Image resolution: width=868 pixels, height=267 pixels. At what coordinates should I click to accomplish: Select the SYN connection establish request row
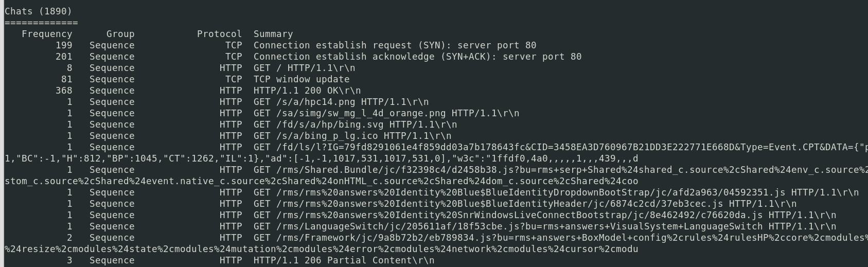[x=395, y=45]
